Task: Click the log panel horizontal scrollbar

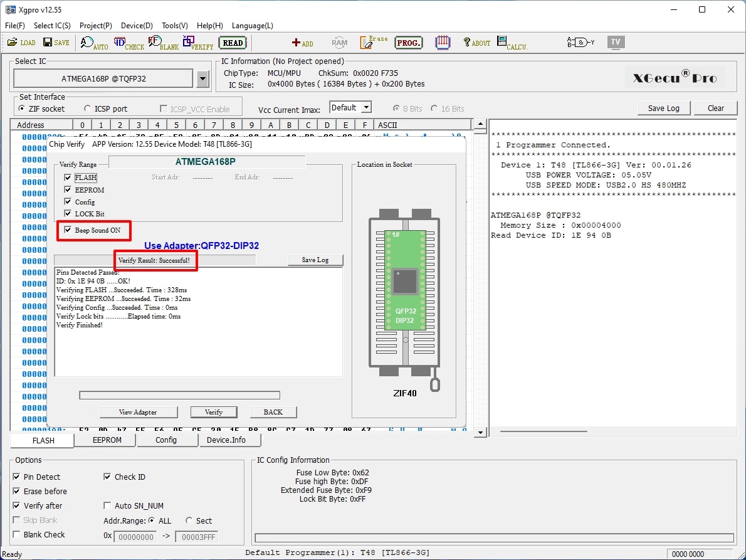Action: click(543, 431)
